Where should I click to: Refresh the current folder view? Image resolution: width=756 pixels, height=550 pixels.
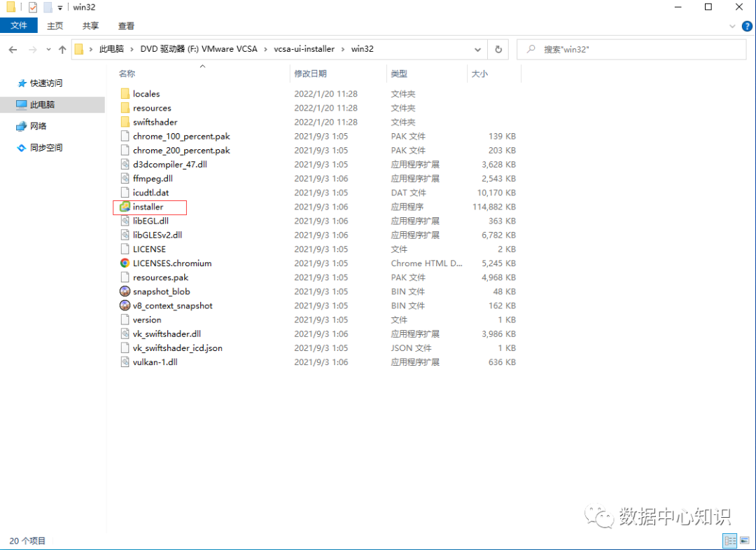click(x=498, y=49)
